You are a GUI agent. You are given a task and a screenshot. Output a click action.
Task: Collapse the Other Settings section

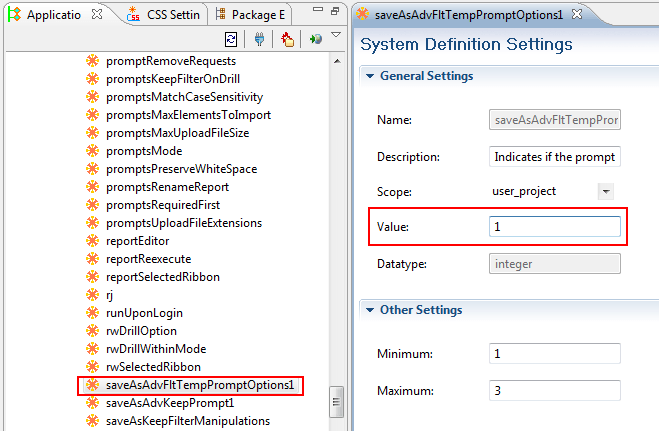tap(370, 310)
